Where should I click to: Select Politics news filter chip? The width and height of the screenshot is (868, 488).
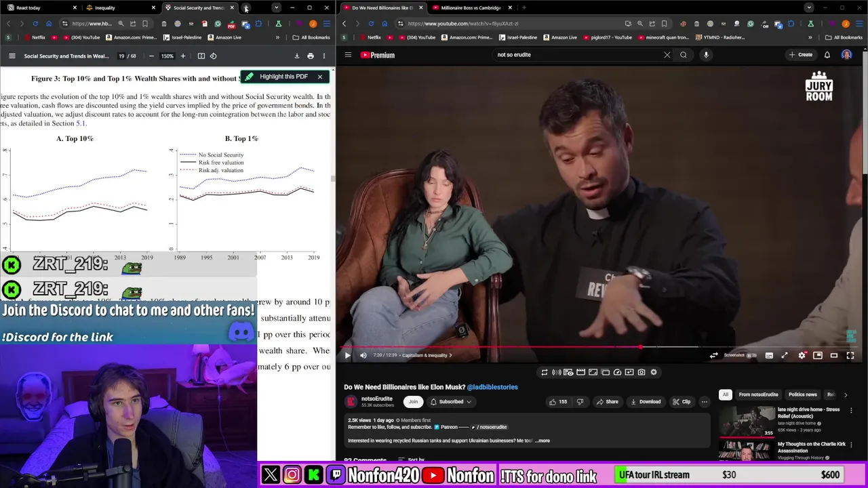802,394
